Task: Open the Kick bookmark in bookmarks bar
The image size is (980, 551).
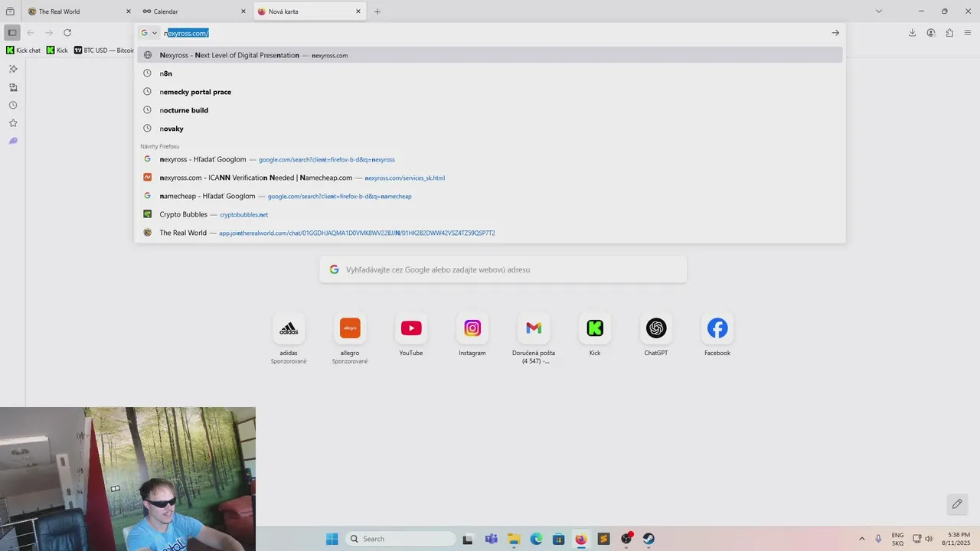Action: [57, 51]
